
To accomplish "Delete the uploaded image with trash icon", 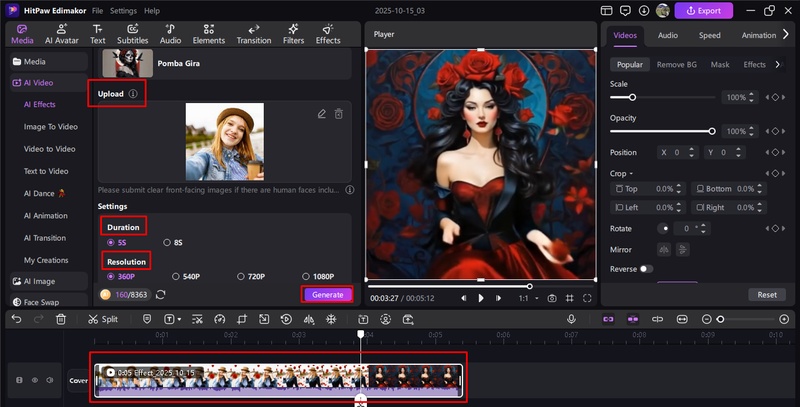I will 339,114.
